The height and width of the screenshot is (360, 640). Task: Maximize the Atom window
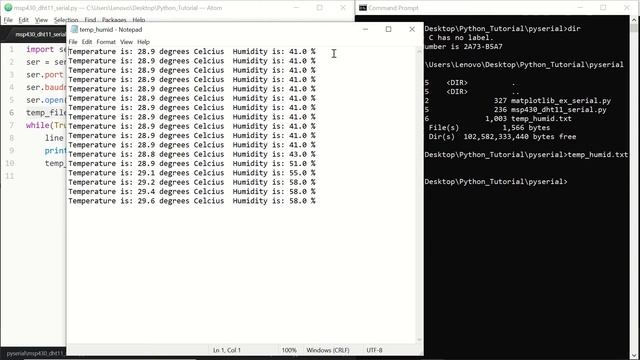320,7
